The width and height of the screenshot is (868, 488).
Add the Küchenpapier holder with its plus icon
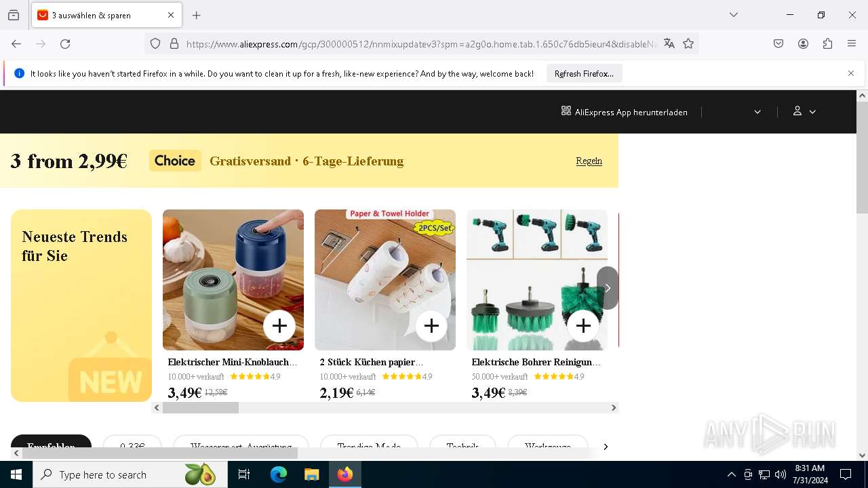pos(431,326)
